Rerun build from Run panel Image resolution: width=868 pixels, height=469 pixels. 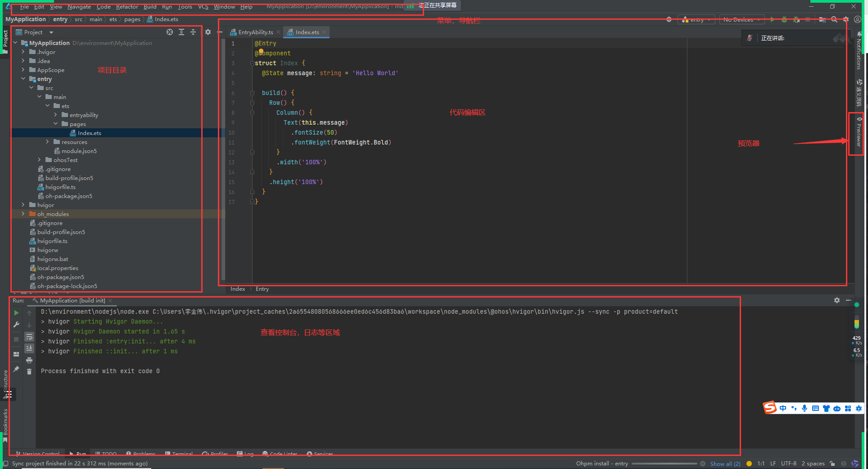[16, 313]
